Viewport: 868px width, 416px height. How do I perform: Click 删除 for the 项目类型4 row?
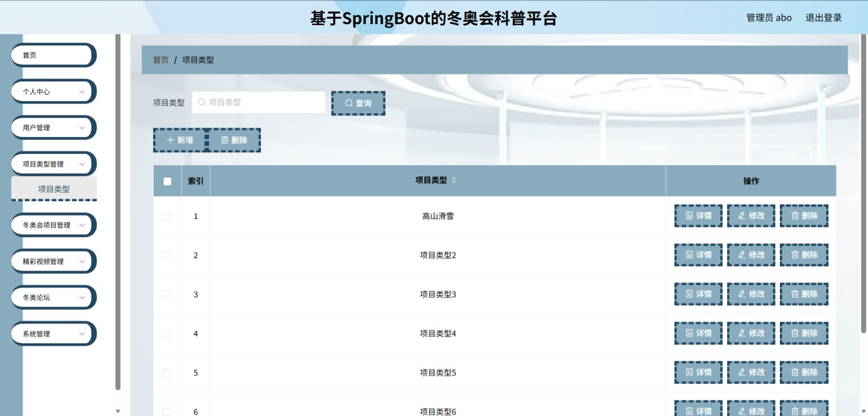point(804,333)
